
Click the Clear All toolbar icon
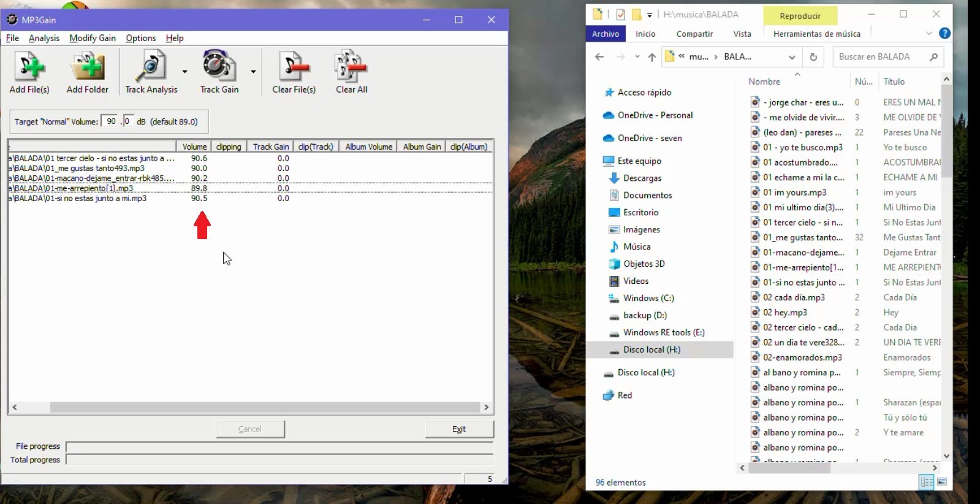(351, 72)
